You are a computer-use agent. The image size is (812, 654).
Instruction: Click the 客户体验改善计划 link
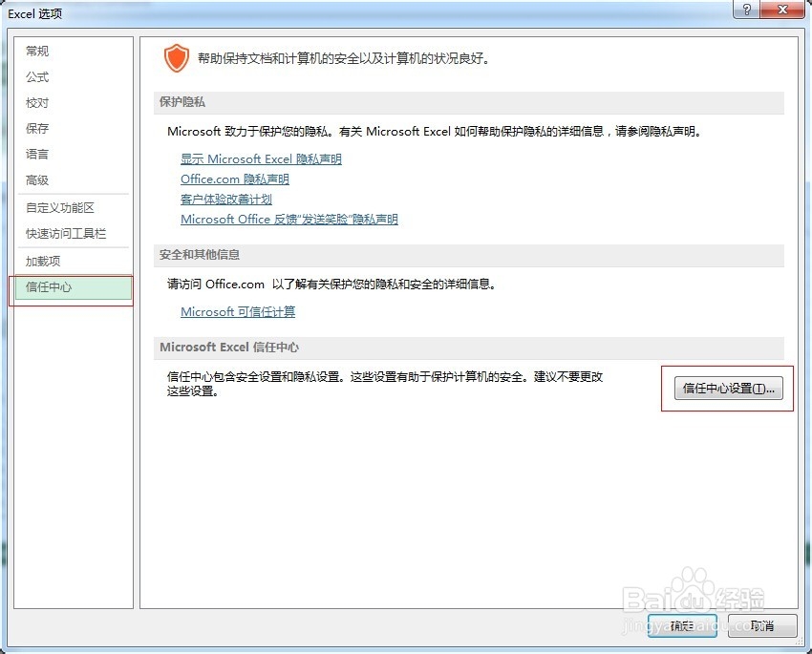click(x=225, y=200)
